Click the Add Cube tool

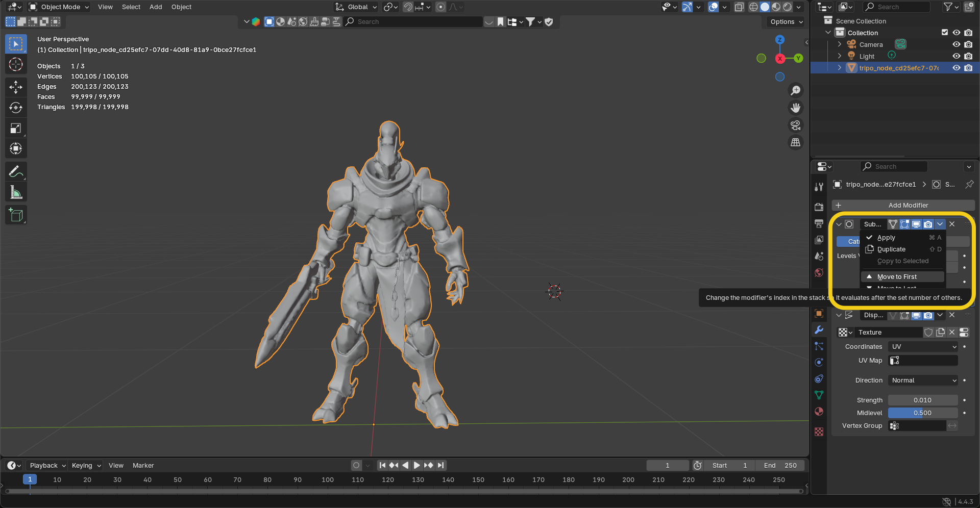[16, 215]
